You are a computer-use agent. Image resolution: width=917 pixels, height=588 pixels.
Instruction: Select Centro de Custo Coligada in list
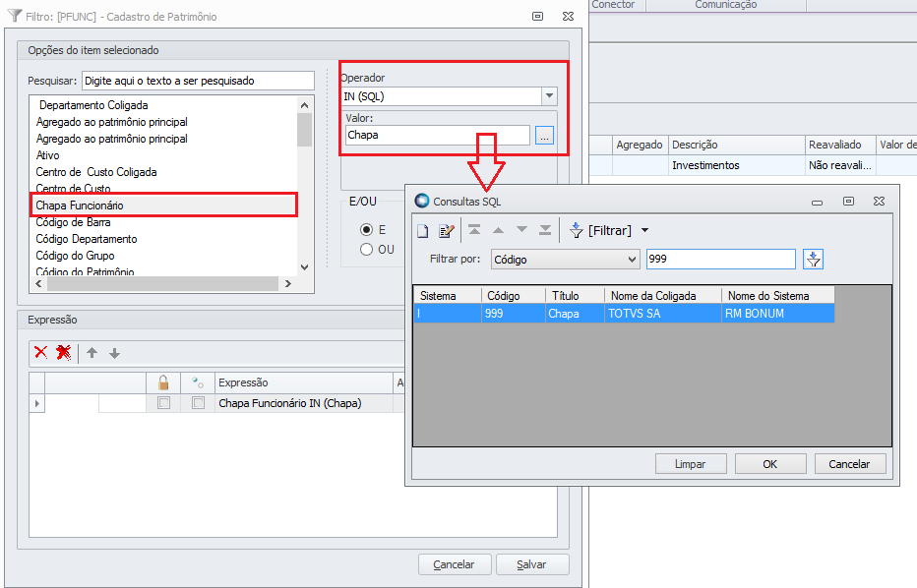point(96,172)
